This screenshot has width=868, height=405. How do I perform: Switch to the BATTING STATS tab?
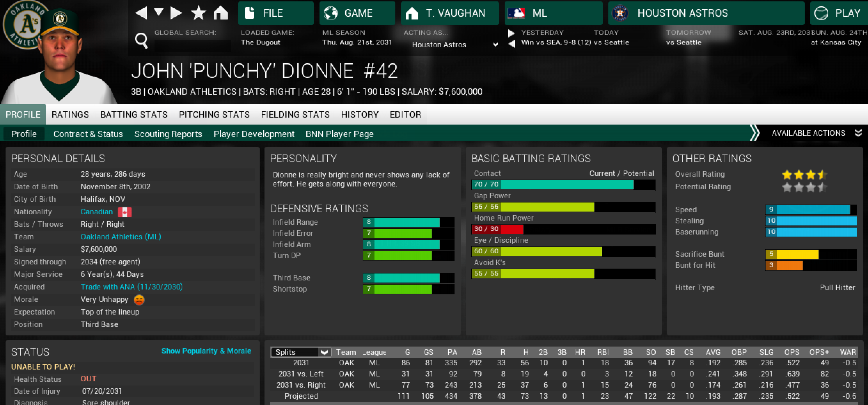click(134, 114)
